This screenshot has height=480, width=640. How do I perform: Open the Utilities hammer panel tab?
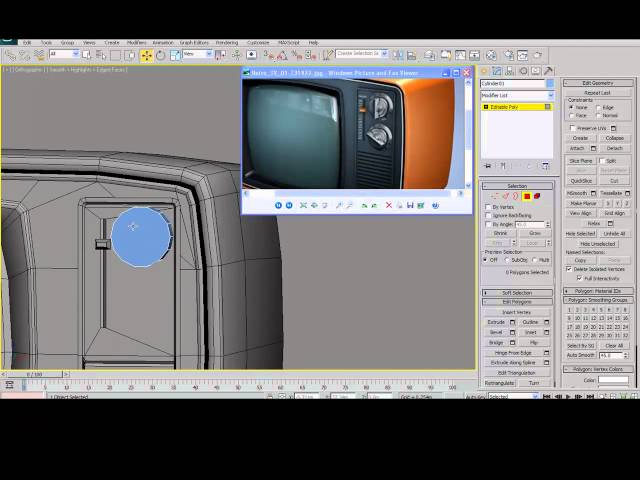(x=548, y=71)
